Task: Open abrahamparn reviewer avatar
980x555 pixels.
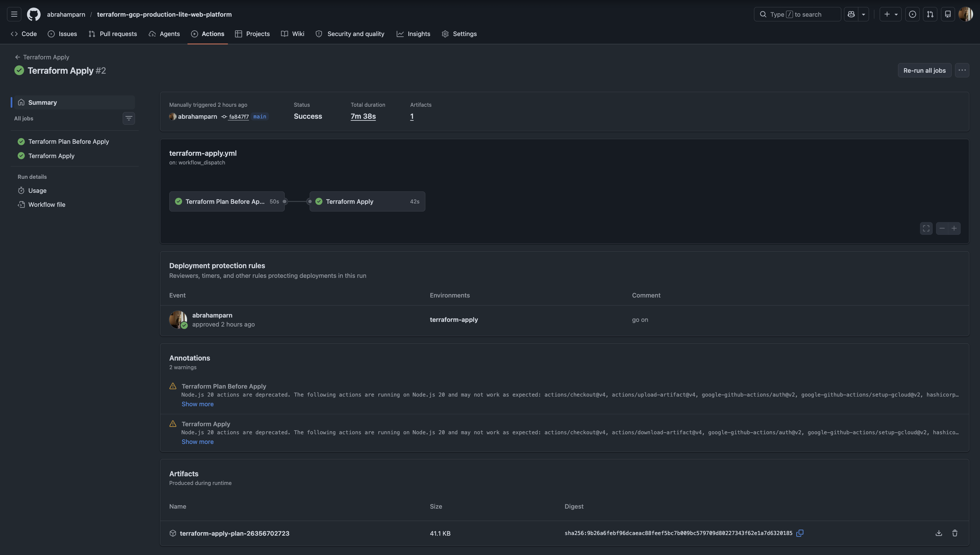Action: coord(178,320)
